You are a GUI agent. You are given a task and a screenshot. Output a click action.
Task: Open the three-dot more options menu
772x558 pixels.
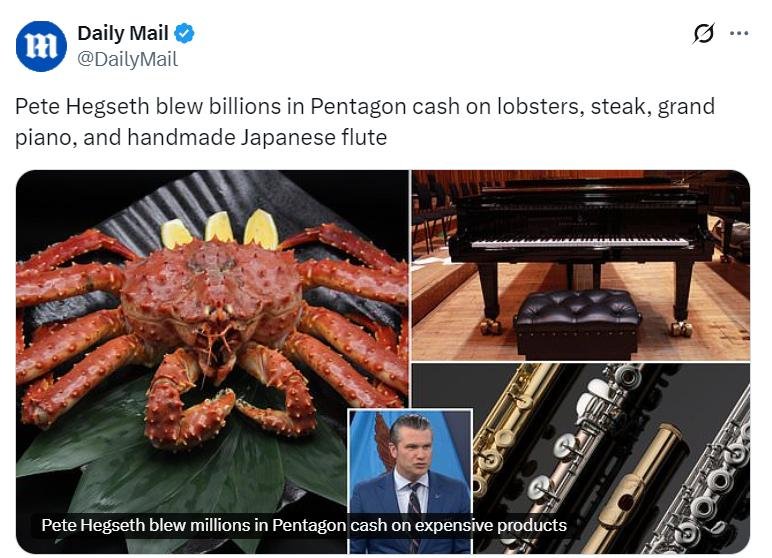(739, 33)
